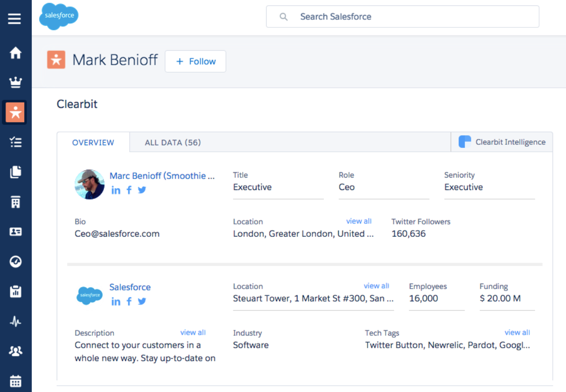The height and width of the screenshot is (392, 566).
Task: Click the Salesforce company logo thumbnail
Action: coord(90,295)
